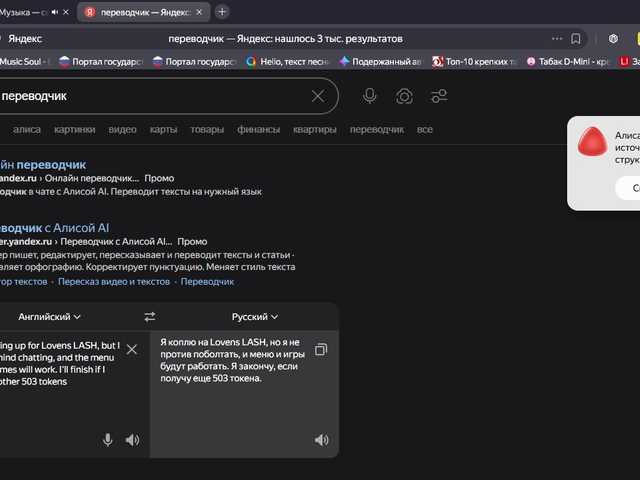Viewport: 640px width, 480px height.
Task: Clear the search query with X
Action: point(318,96)
